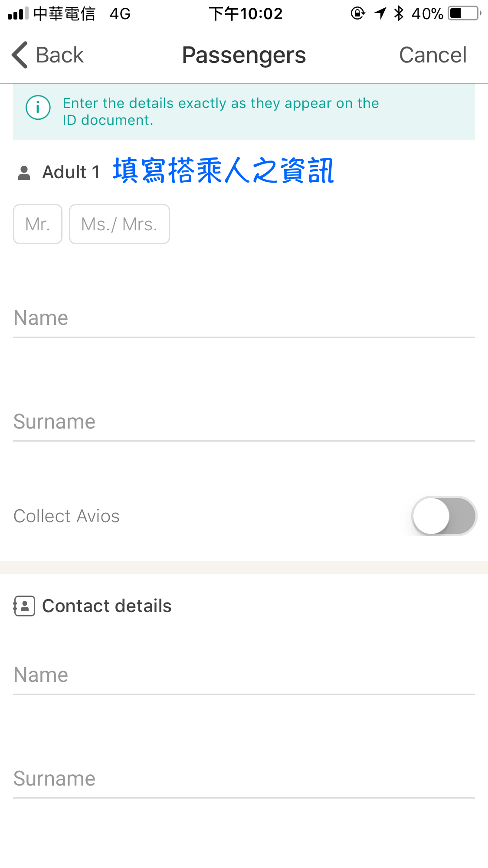Tap the ID document notice banner text
The image size is (488, 868).
point(221,111)
